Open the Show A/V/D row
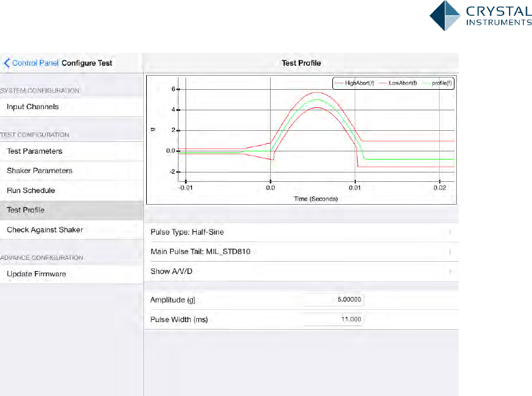The height and width of the screenshot is (396, 532). point(301,271)
